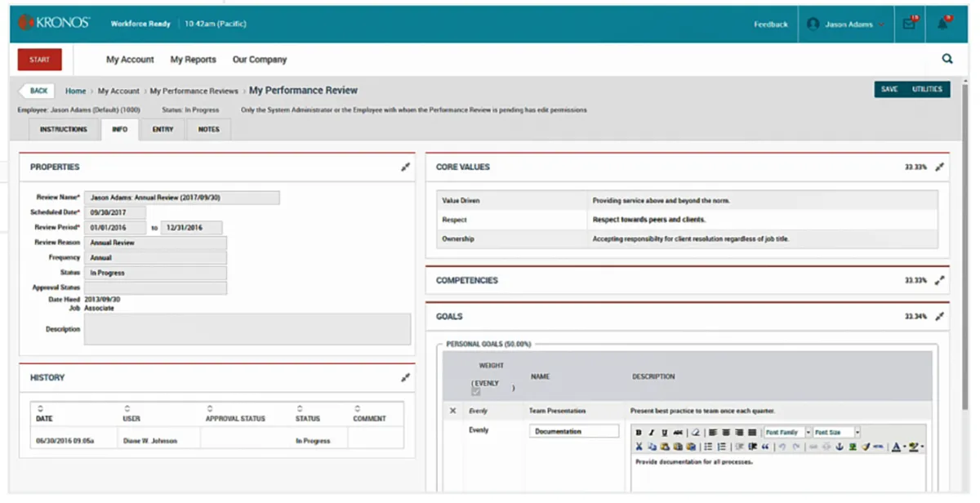Click the cut scissors icon in the editor
This screenshot has width=980, height=503.
point(639,447)
